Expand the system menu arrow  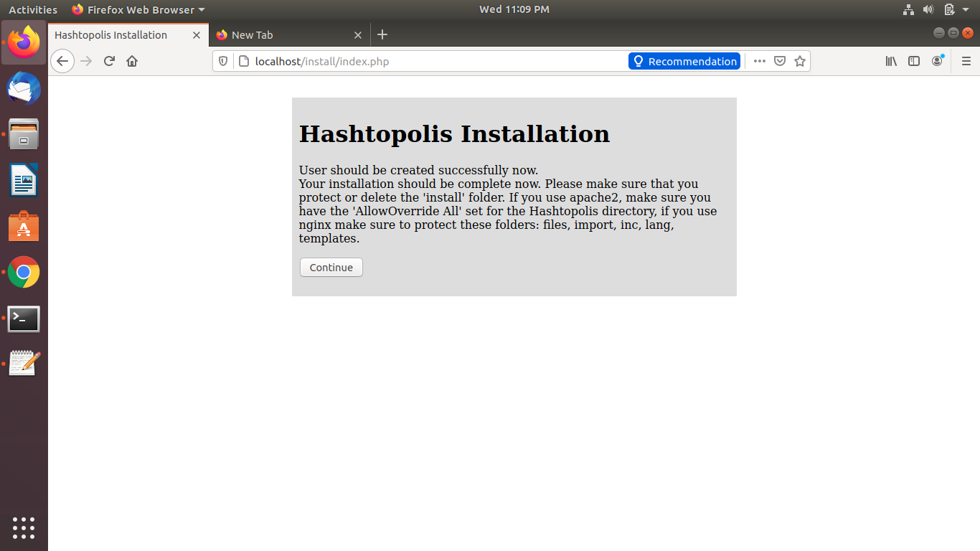966,9
